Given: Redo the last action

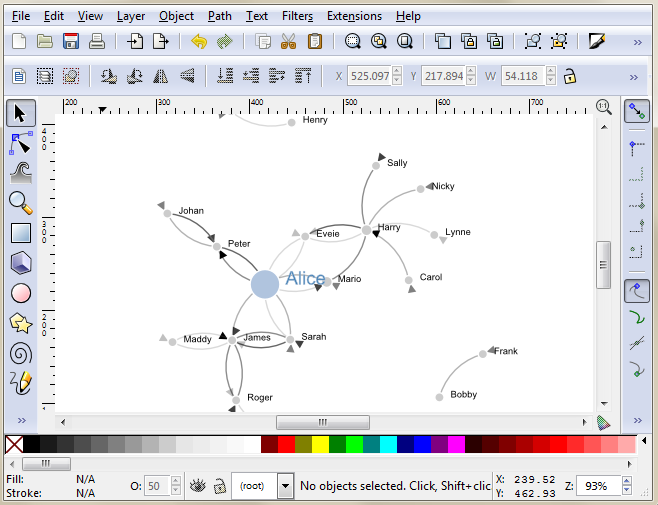Looking at the screenshot, I should click(225, 42).
